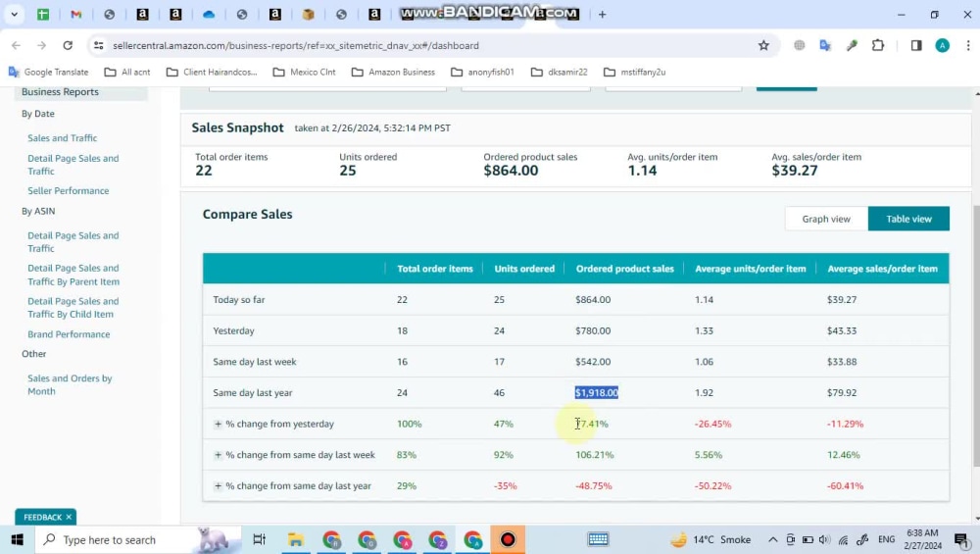
Task: Click the Type here to search box
Action: coord(139,539)
